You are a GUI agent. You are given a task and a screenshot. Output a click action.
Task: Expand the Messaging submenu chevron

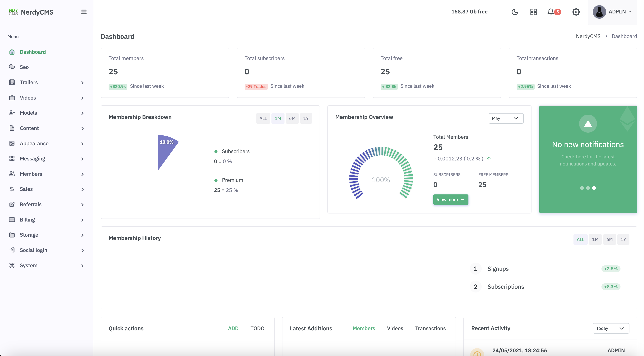[82, 159]
